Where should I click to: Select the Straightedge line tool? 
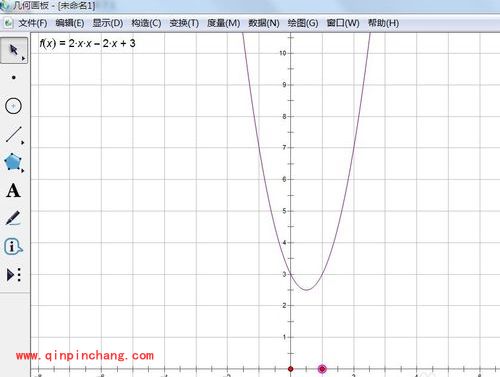pos(13,134)
